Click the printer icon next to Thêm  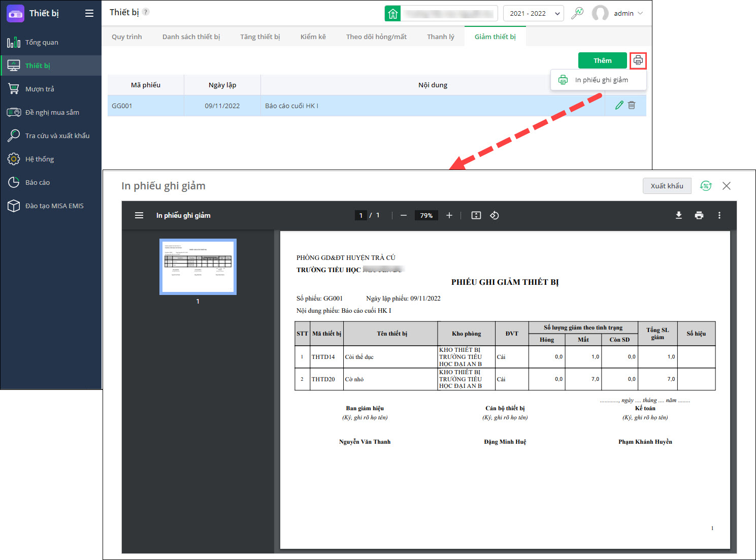[638, 61]
